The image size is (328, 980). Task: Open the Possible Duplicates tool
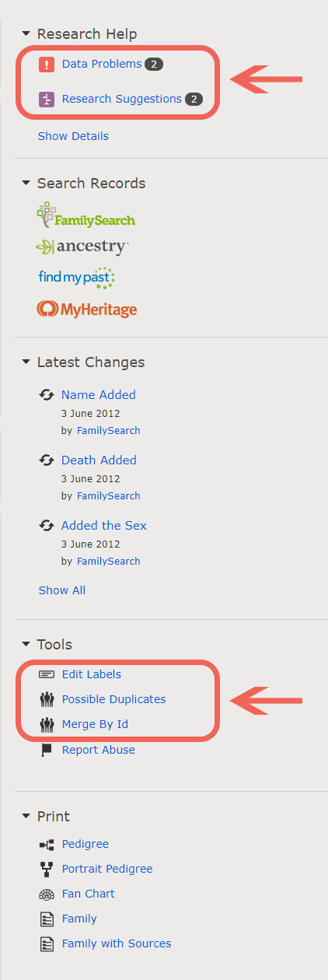click(x=113, y=699)
